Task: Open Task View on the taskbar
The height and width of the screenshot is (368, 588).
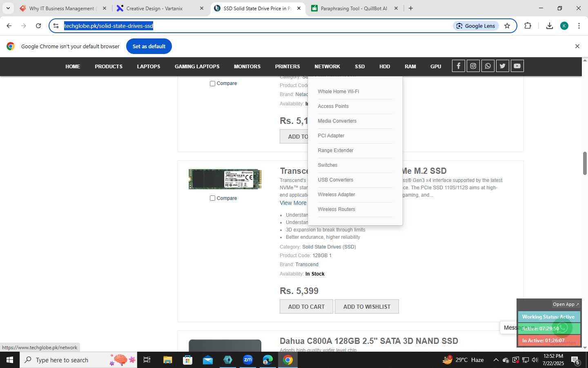Action: pyautogui.click(x=147, y=360)
